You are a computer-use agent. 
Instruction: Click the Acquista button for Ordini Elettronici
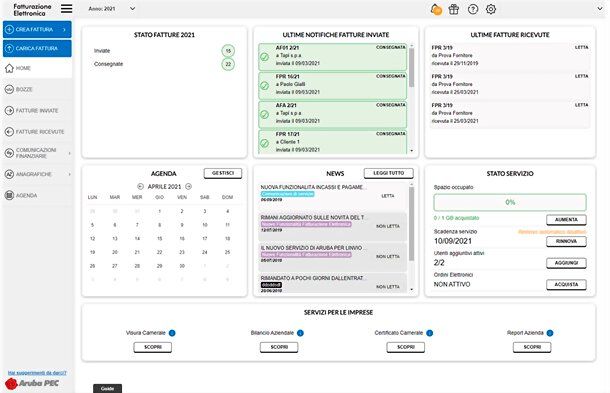pos(566,284)
